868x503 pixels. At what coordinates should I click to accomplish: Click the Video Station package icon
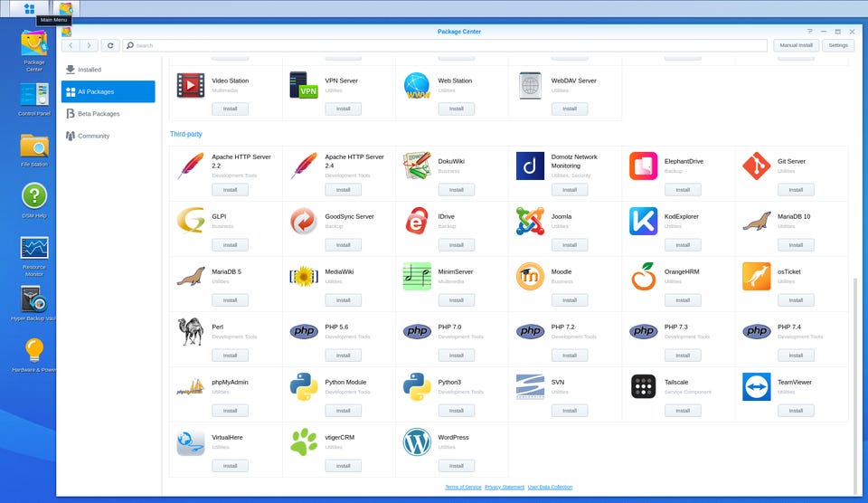191,85
